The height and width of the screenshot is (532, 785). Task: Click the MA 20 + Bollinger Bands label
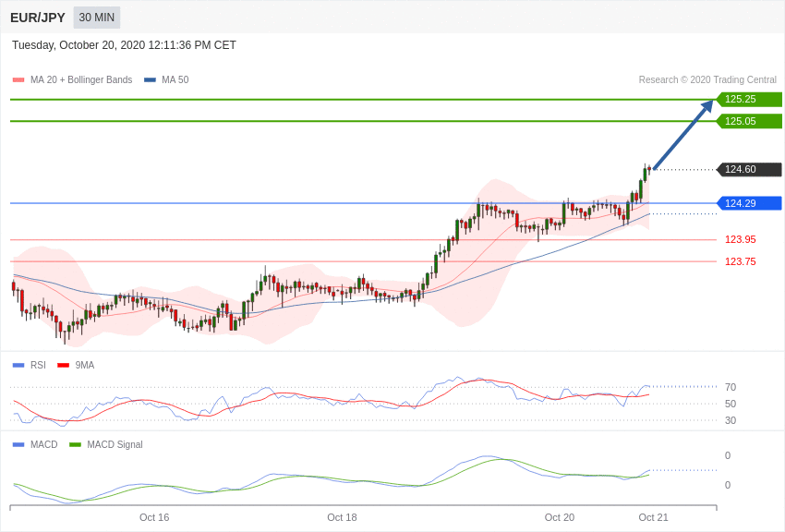(x=81, y=79)
